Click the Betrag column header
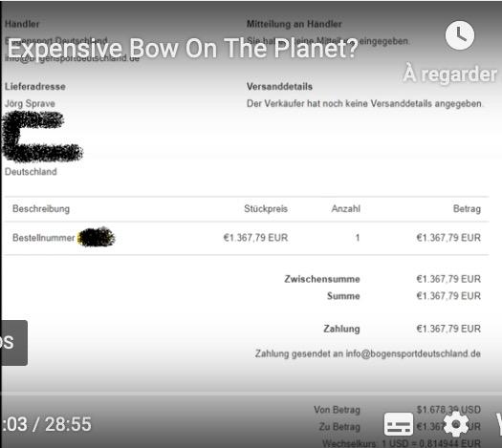The height and width of the screenshot is (448, 502). [467, 209]
